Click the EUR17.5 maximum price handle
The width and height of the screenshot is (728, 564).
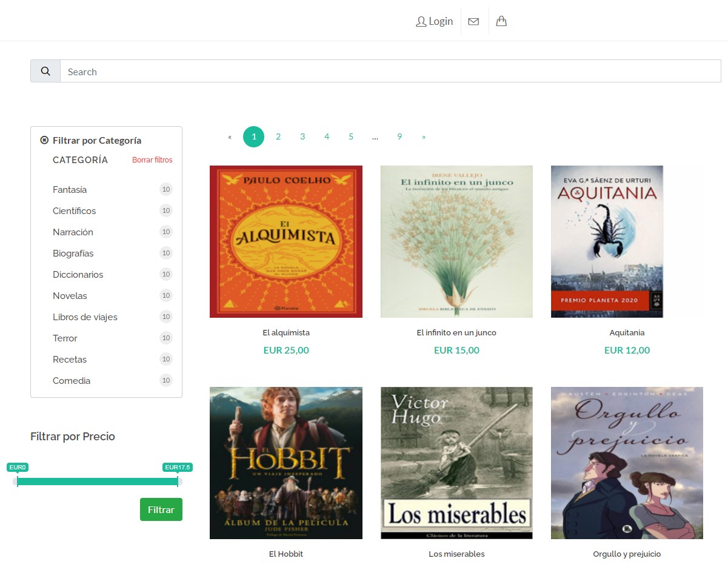click(x=178, y=467)
